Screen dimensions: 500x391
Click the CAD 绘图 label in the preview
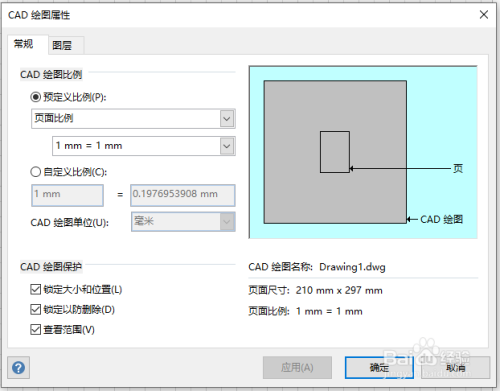pyautogui.click(x=442, y=219)
